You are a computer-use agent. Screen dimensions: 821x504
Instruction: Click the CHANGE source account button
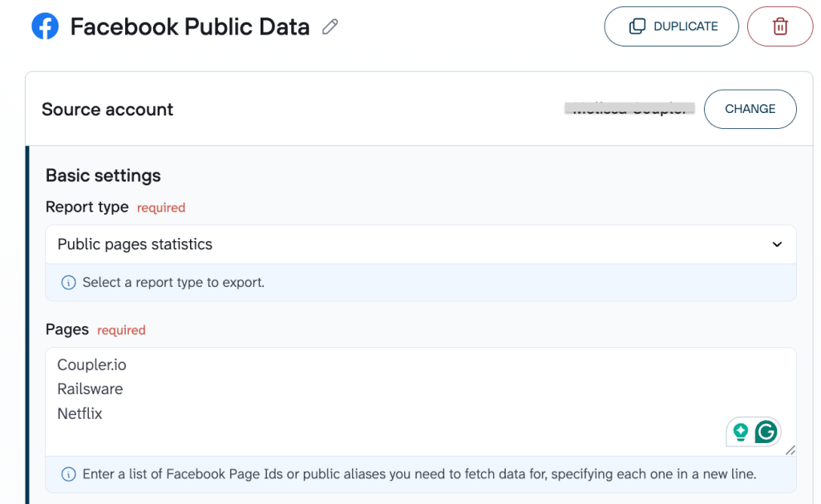(750, 109)
